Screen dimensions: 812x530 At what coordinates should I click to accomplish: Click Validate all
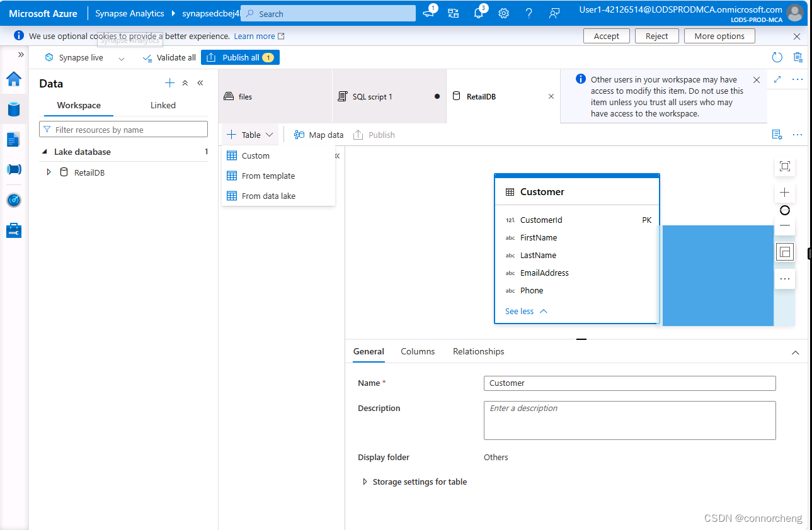click(x=169, y=57)
